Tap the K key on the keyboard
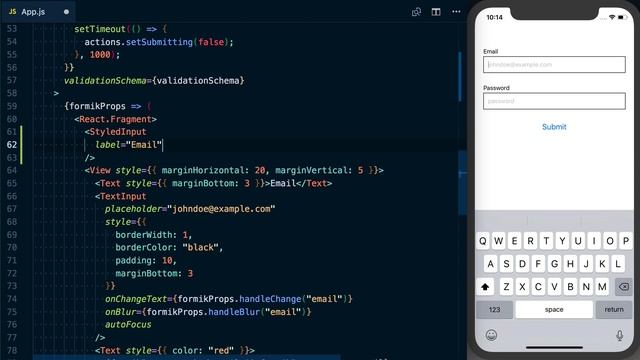 pyautogui.click(x=602, y=264)
